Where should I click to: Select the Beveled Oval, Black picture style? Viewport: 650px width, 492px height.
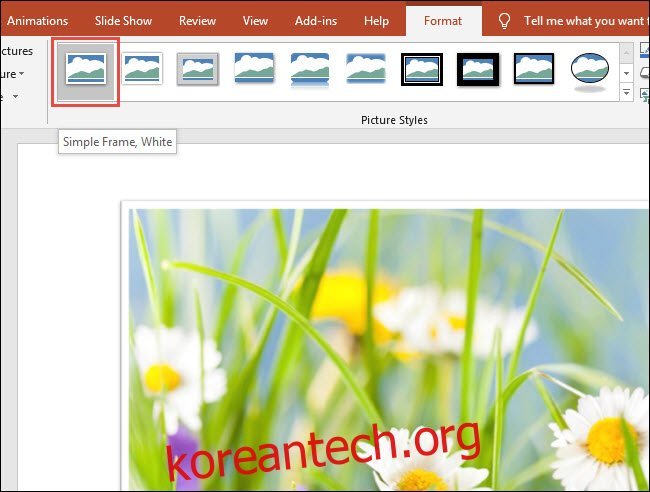tap(590, 71)
